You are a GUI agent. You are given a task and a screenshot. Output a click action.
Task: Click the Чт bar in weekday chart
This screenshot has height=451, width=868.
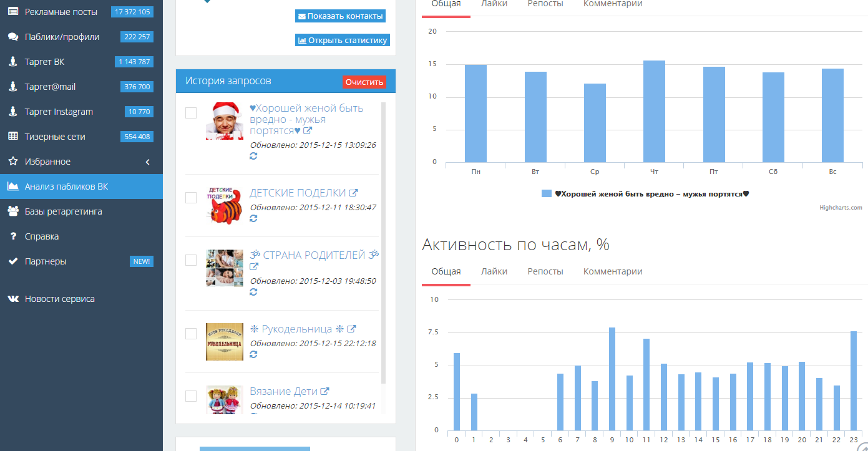[654, 112]
